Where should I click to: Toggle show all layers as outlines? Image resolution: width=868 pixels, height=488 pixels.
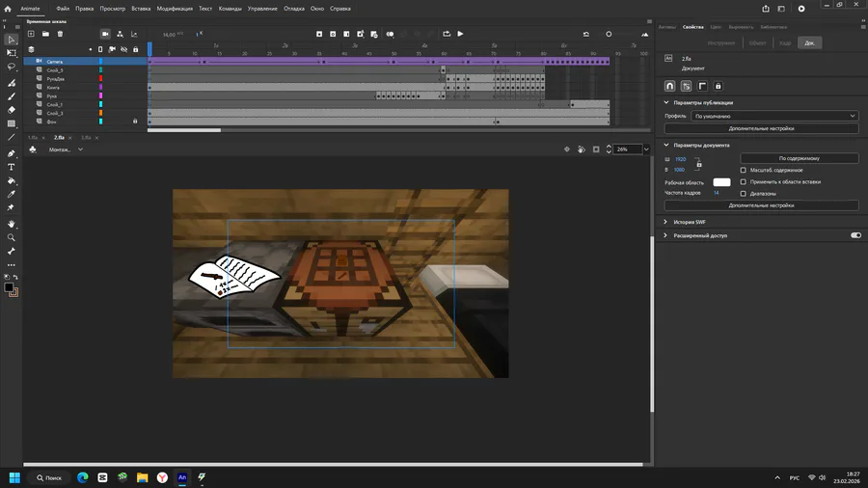(x=100, y=49)
